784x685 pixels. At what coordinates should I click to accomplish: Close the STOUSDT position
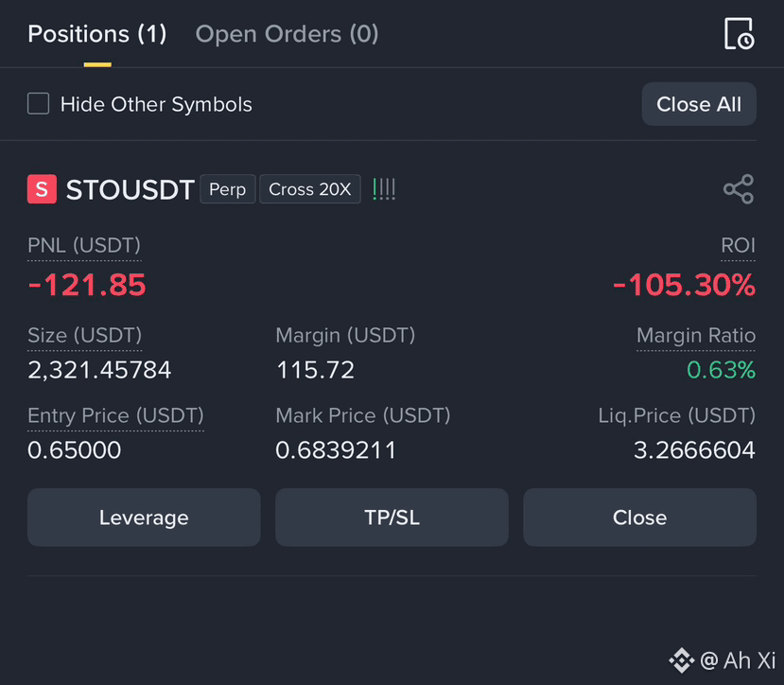point(639,518)
